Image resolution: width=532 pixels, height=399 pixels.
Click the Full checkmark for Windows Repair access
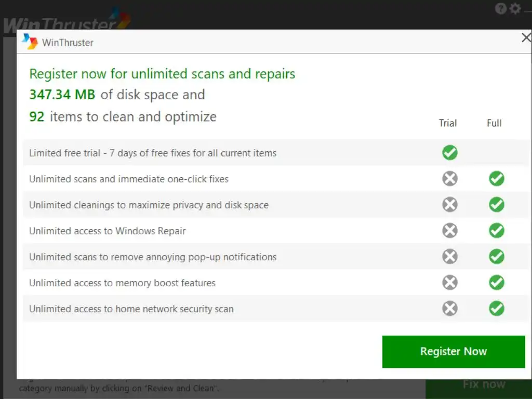point(496,231)
